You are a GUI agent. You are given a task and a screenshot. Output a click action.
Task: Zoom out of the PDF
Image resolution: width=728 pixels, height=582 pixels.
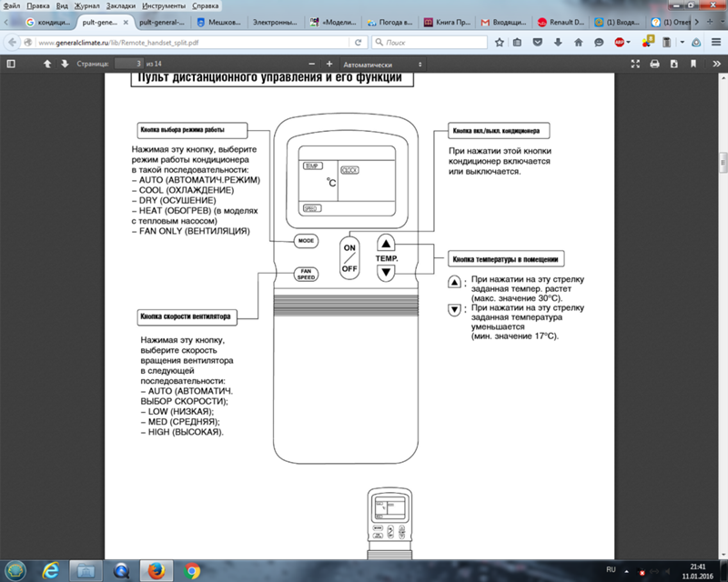(312, 64)
